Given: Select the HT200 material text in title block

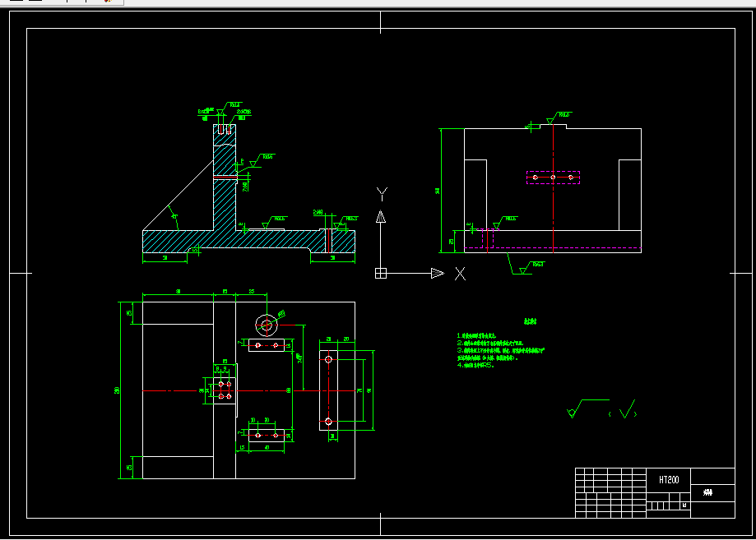Looking at the screenshot, I should point(669,480).
